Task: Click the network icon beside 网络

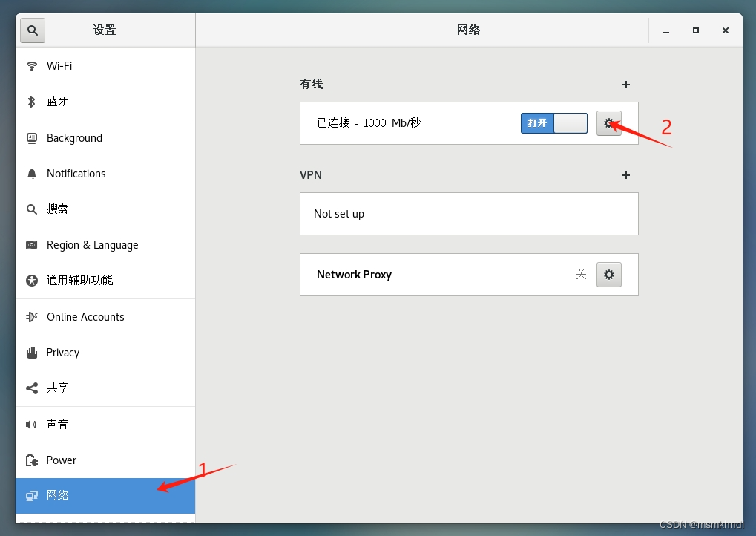Action: [x=32, y=495]
